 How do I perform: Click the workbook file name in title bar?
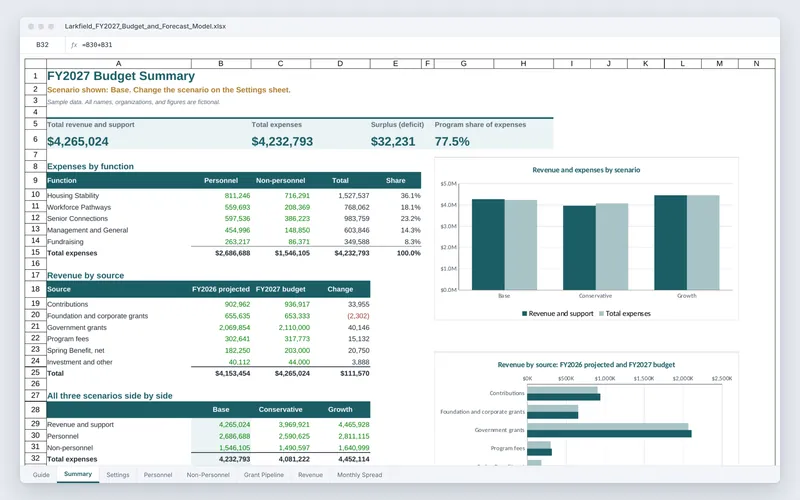[145, 26]
